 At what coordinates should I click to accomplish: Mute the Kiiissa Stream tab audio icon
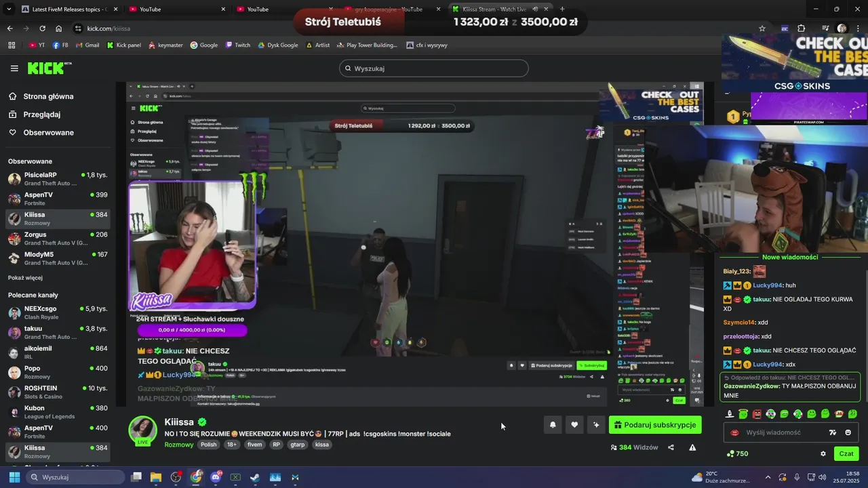[x=535, y=9]
